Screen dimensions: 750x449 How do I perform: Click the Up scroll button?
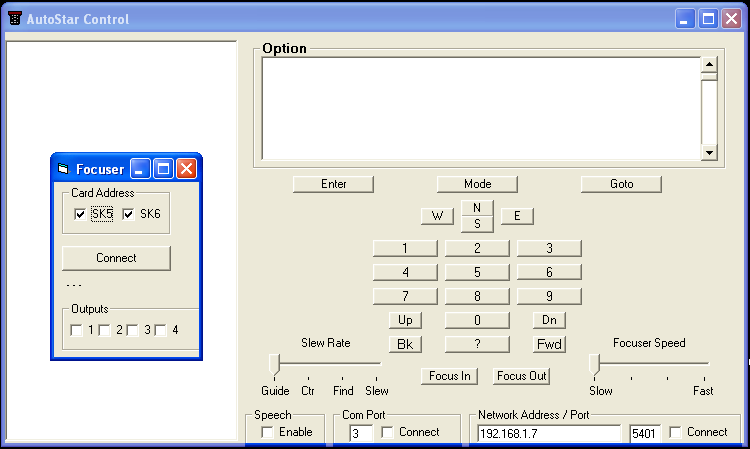click(x=405, y=320)
